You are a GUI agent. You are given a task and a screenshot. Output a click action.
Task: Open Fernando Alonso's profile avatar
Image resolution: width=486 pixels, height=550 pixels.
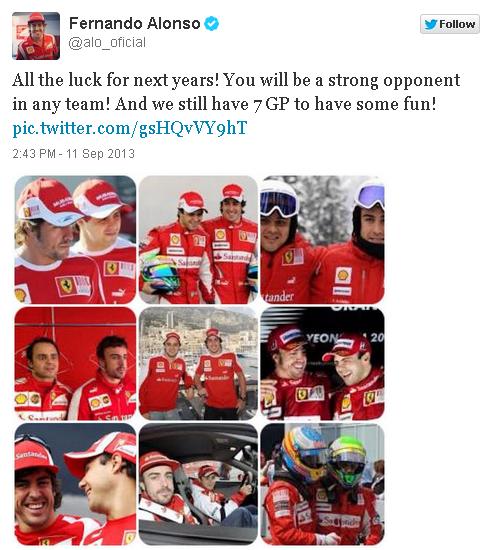(36, 36)
